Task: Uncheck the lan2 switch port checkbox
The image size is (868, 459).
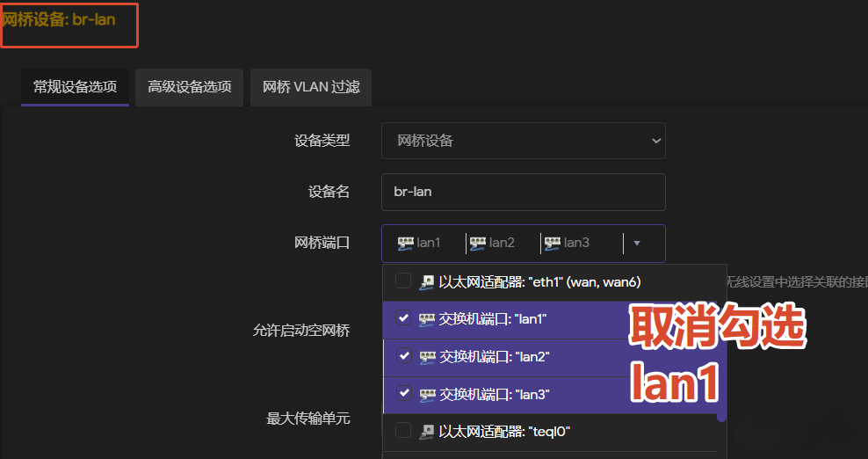Action: (x=403, y=356)
